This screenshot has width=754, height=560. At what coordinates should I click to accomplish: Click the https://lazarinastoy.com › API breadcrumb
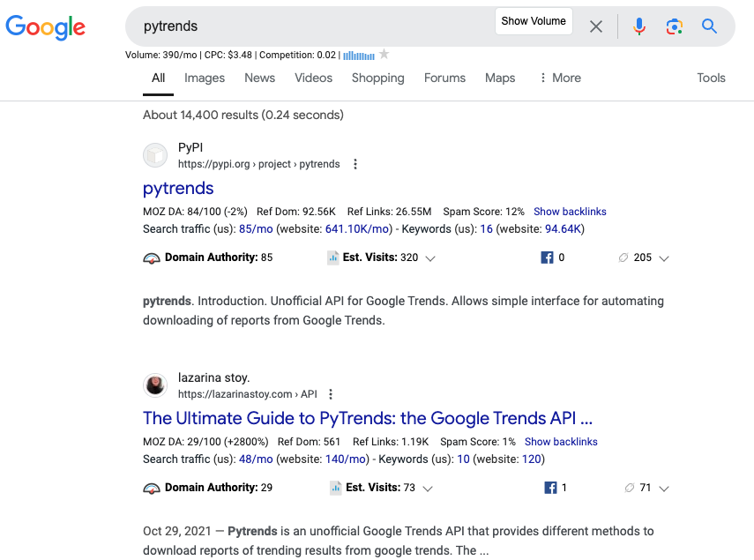248,394
